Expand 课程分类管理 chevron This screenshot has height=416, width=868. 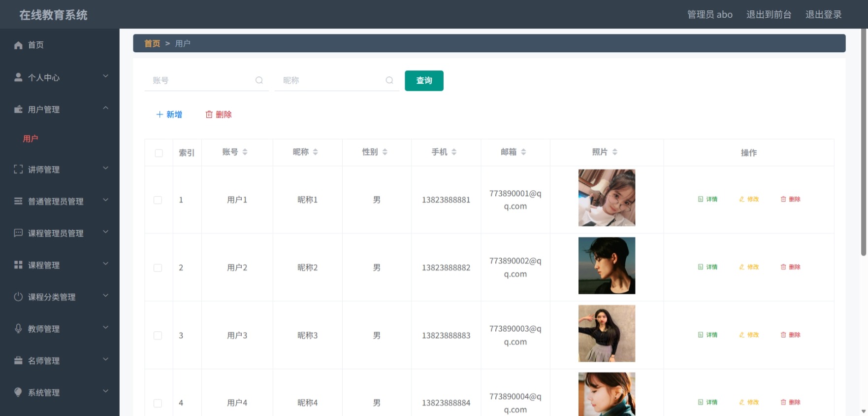[x=105, y=296]
